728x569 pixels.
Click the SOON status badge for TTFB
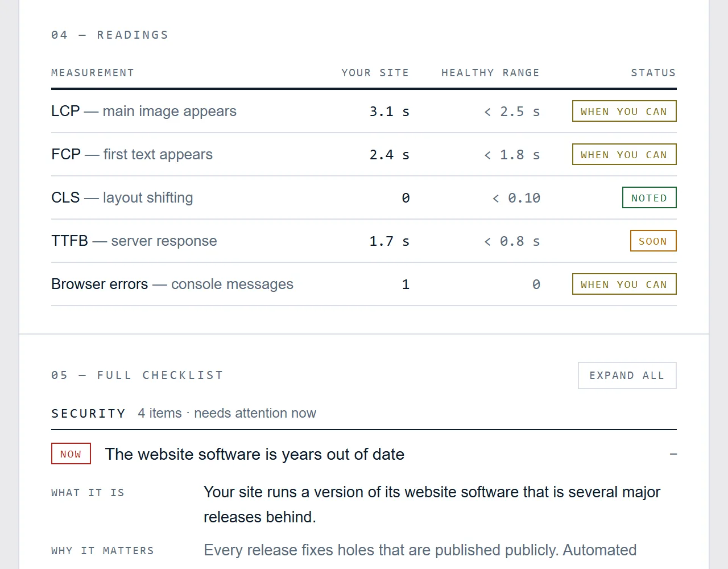[653, 241]
